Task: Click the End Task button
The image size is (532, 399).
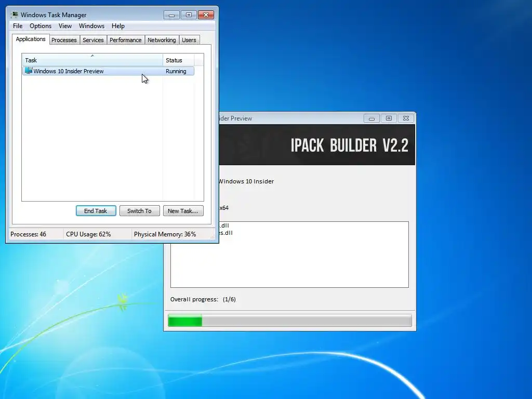Action: [x=96, y=211]
